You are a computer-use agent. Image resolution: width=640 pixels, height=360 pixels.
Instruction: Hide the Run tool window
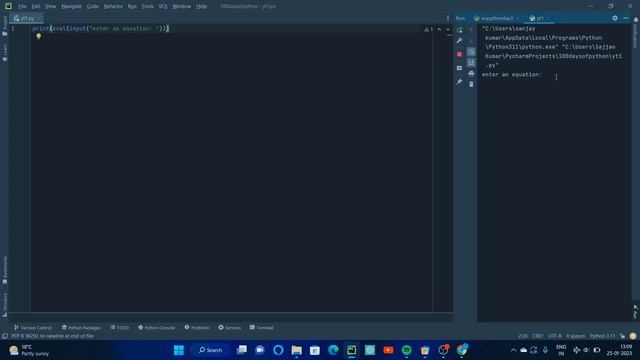[x=626, y=18]
